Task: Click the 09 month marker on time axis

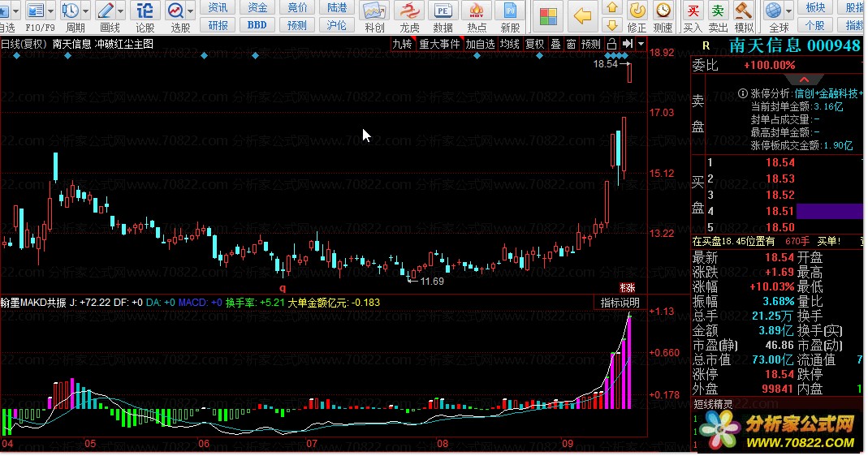Action: coord(568,443)
